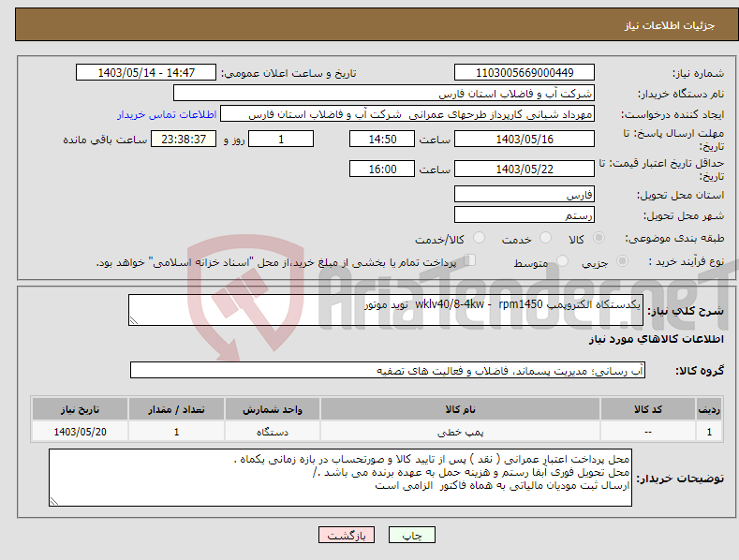Select the متوسط purchase type radio
Image resolution: width=739 pixels, height=560 pixels.
tap(562, 261)
